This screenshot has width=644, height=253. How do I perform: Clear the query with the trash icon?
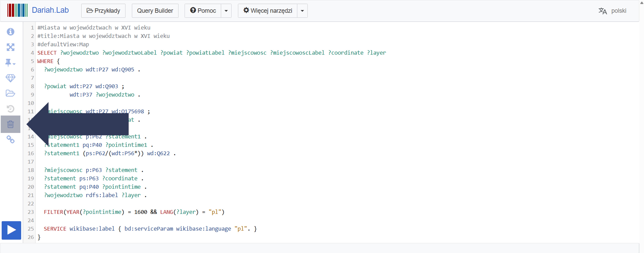11,124
